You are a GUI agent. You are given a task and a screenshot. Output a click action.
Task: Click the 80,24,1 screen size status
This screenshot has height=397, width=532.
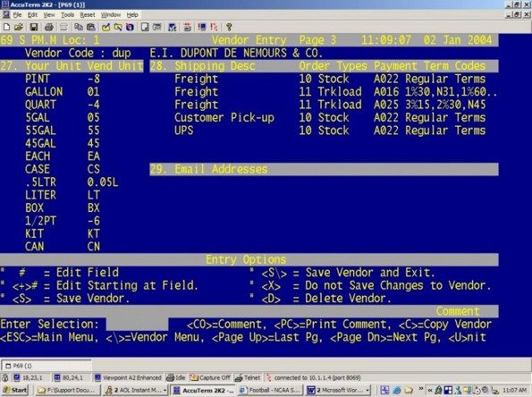click(68, 377)
